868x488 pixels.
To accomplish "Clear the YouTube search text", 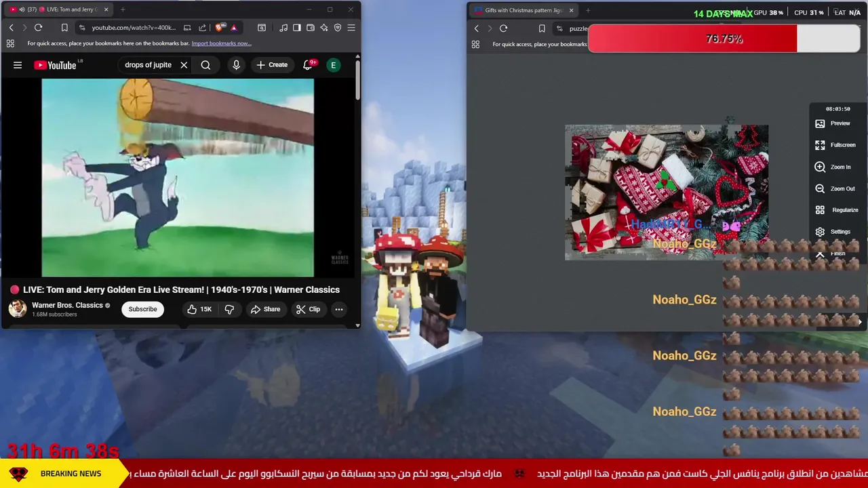I will [x=184, y=65].
